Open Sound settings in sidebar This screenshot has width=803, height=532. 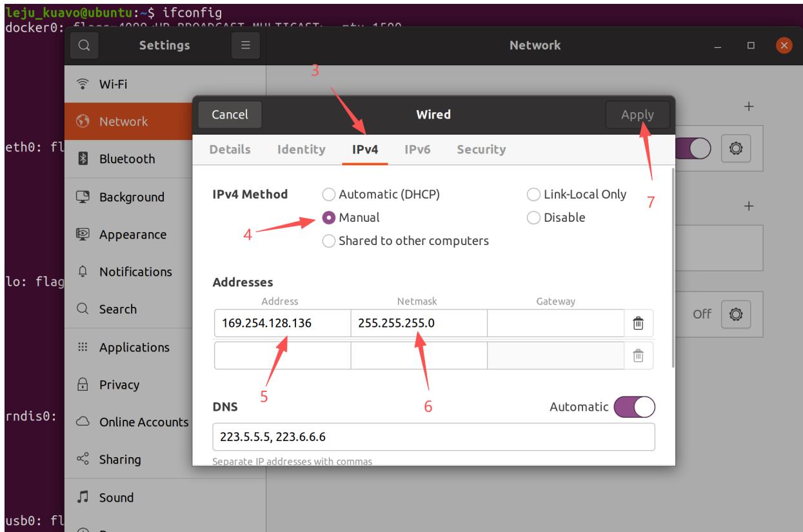[116, 498]
